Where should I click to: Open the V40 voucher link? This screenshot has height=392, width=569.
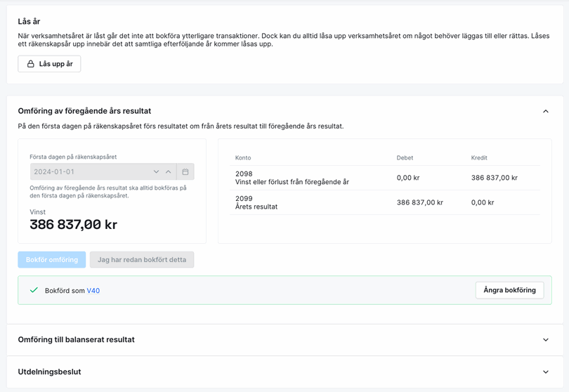coord(93,291)
